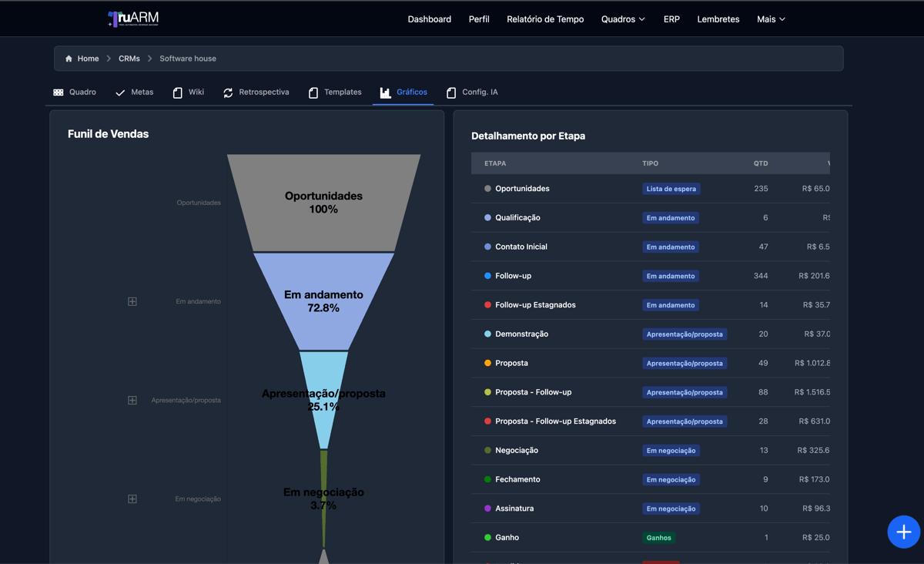
Task: Open Lembretes from the top menu
Action: (x=718, y=19)
